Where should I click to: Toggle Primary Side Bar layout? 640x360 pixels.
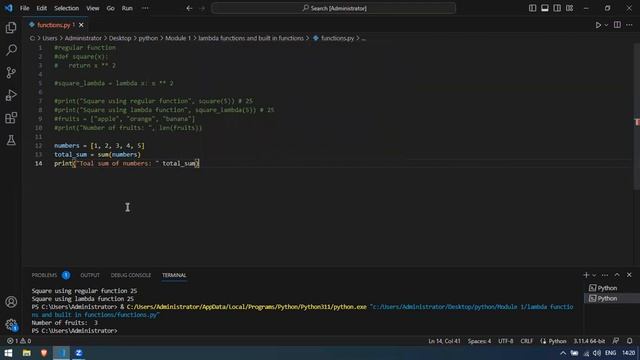tap(532, 8)
